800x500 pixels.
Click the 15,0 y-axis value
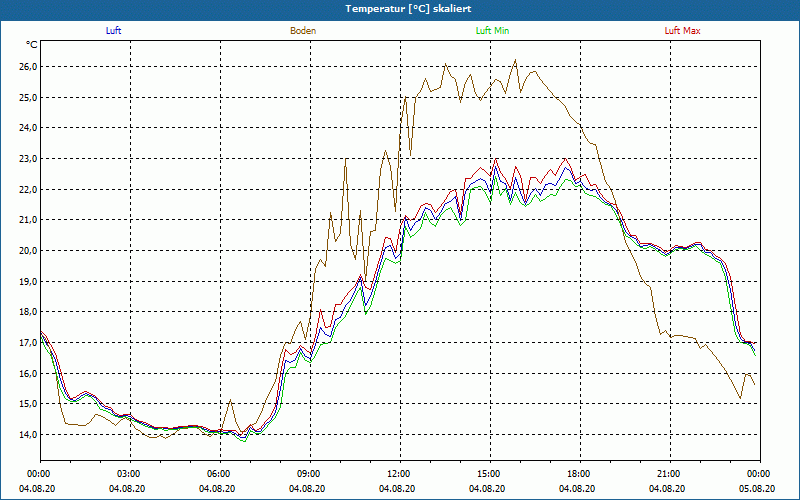point(29,404)
